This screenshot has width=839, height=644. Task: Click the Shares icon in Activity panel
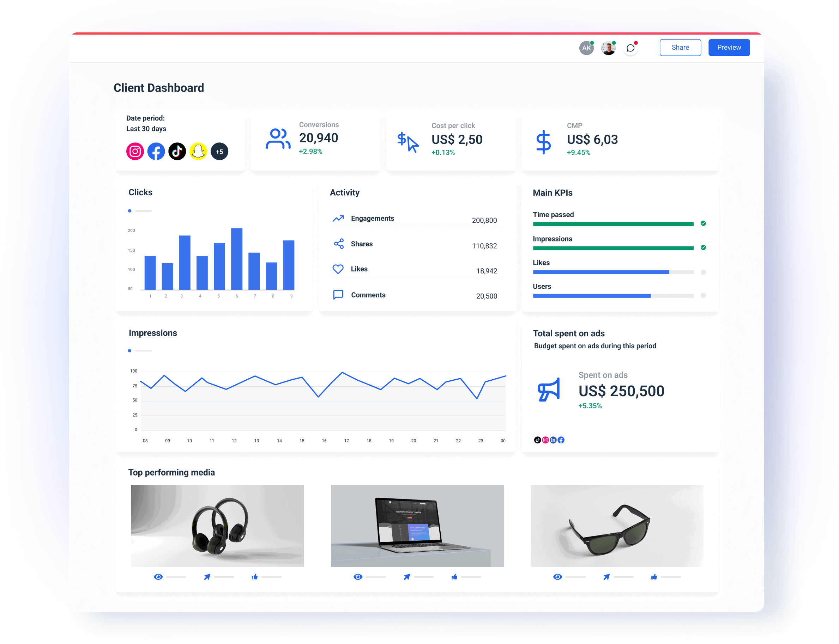(338, 244)
